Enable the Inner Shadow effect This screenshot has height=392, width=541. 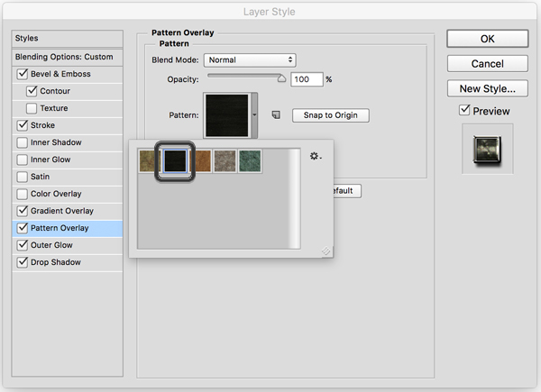(23, 142)
